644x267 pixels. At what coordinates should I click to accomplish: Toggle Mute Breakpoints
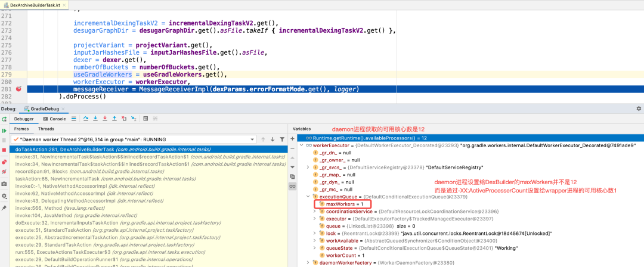5,173
